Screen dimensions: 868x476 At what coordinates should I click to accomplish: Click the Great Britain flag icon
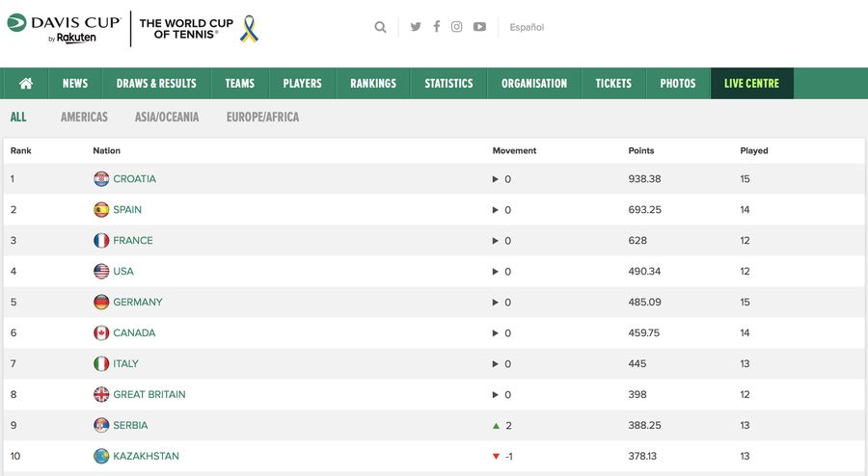tap(101, 394)
